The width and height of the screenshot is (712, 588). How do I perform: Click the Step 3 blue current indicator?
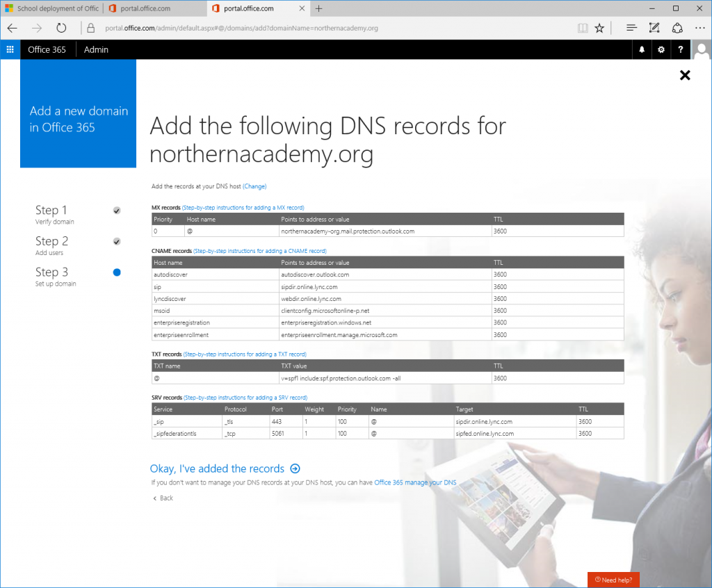(x=117, y=272)
